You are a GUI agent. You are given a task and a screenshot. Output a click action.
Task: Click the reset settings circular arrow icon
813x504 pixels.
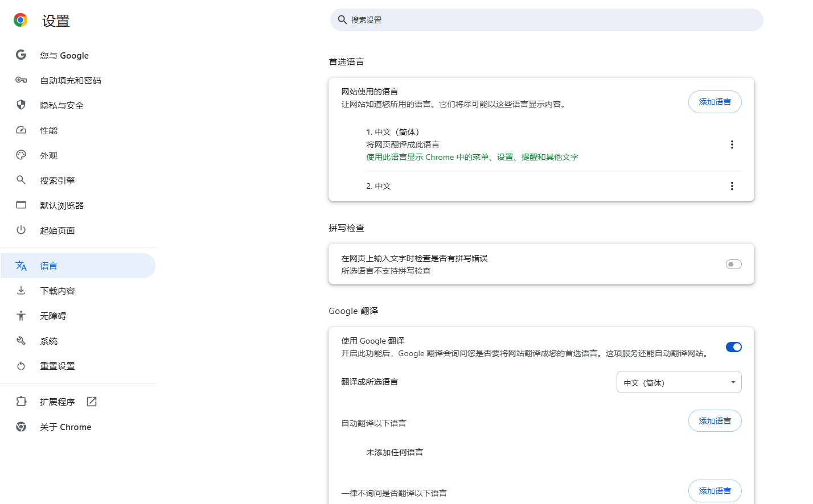pos(21,366)
